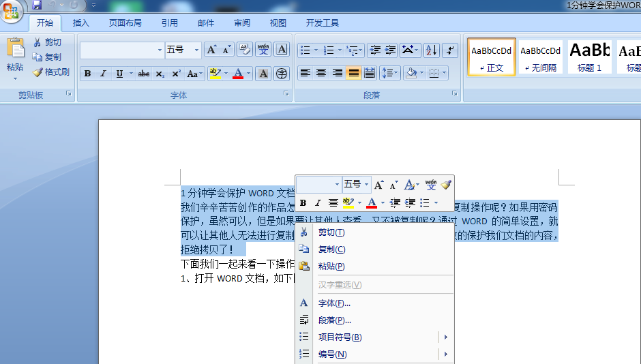Open 段落(P)... from context menu
This screenshot has height=364, width=641.
(x=375, y=320)
